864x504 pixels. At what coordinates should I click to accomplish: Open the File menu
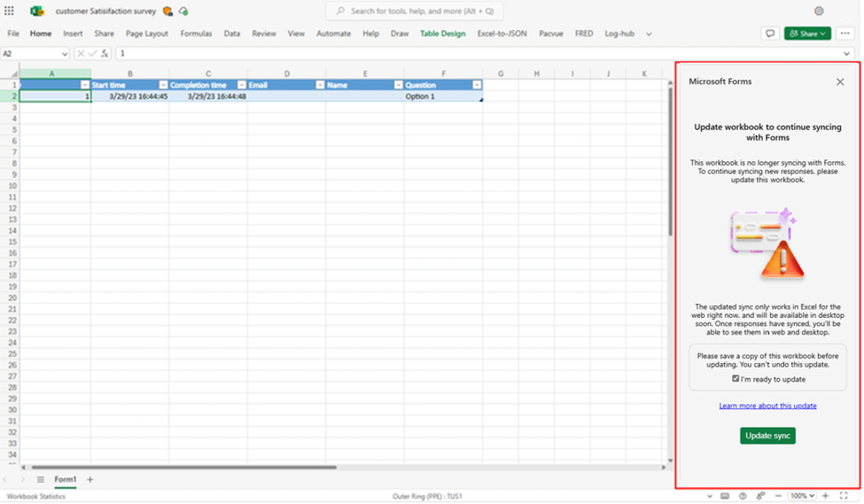coord(13,34)
